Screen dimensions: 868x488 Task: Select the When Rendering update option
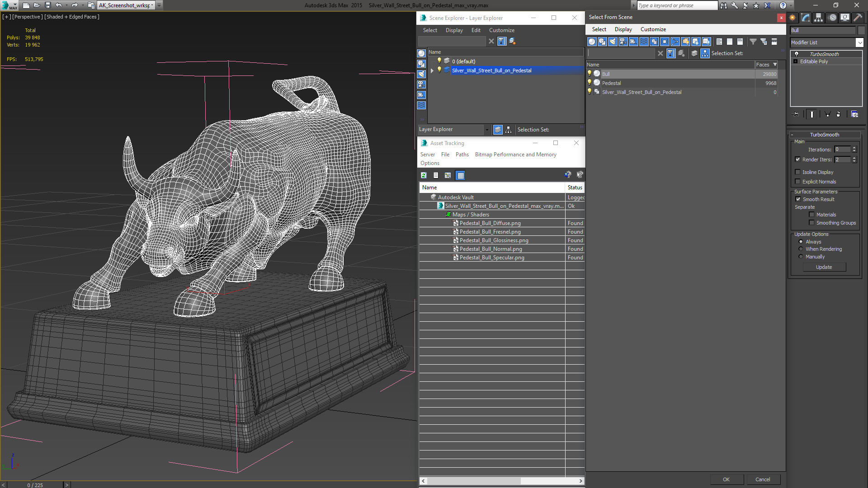pyautogui.click(x=801, y=249)
